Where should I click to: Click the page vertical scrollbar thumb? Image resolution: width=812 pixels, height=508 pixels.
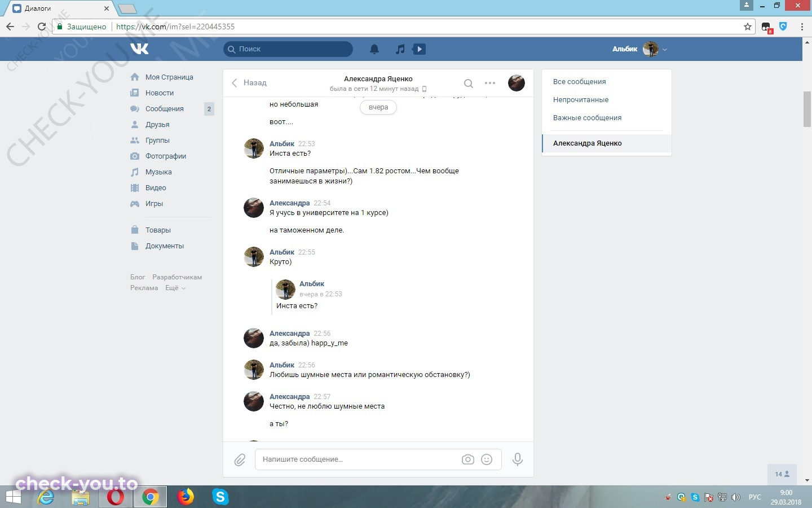point(807,108)
